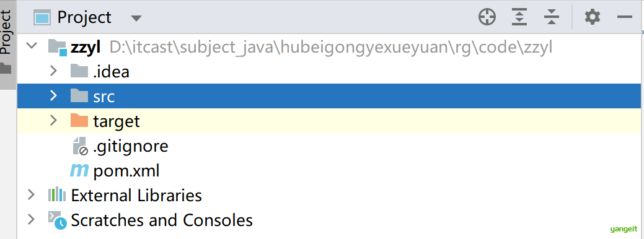
Task: Click the Maven pom.xml file icon
Action: tap(79, 170)
